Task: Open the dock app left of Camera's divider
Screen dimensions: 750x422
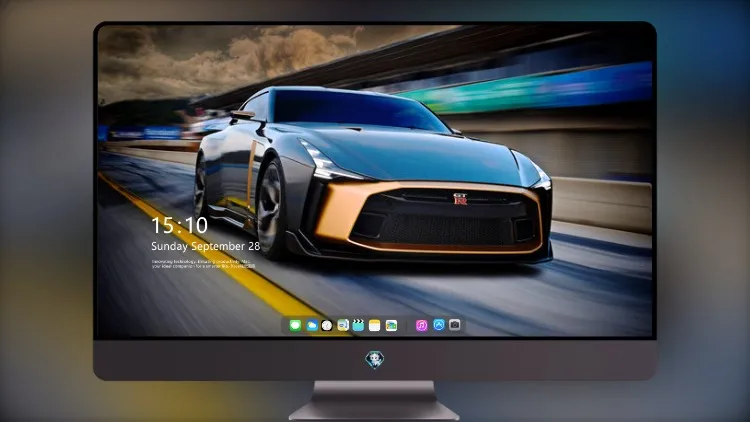Action: pos(391,325)
